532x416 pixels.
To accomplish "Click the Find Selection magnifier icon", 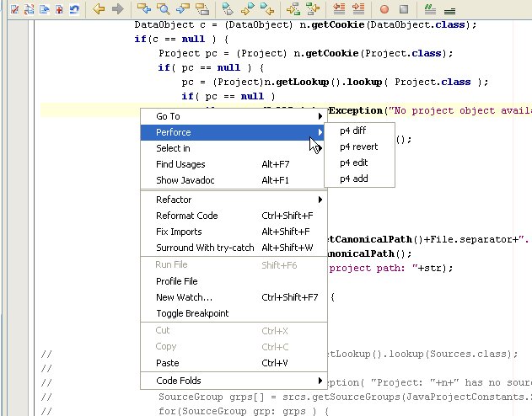I will click(164, 8).
